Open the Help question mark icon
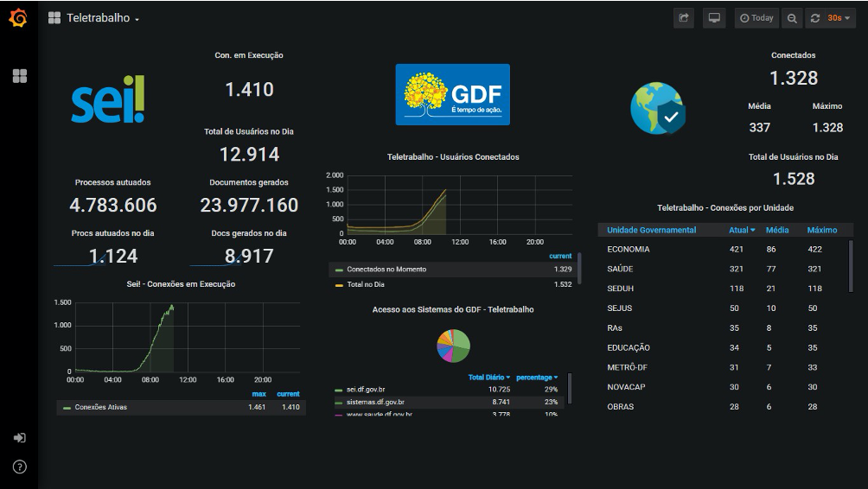 pos(19,467)
